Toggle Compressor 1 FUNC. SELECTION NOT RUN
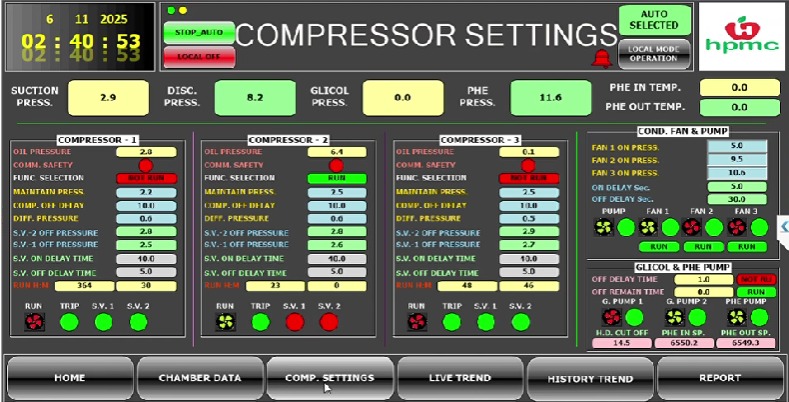Image resolution: width=789 pixels, height=402 pixels. click(x=146, y=178)
